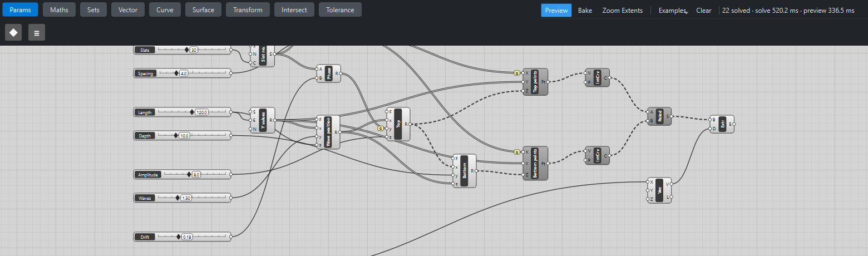868x256 pixels.
Task: Click the Bake button
Action: tap(585, 11)
